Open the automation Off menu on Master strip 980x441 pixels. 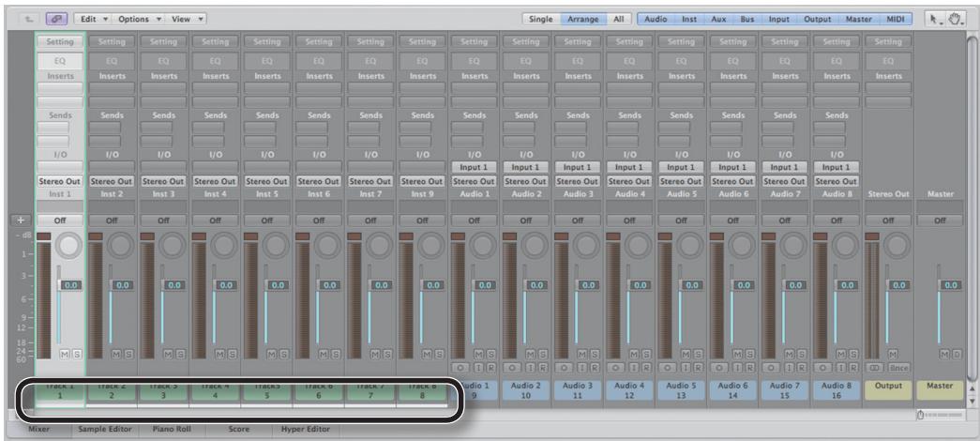tap(940, 220)
